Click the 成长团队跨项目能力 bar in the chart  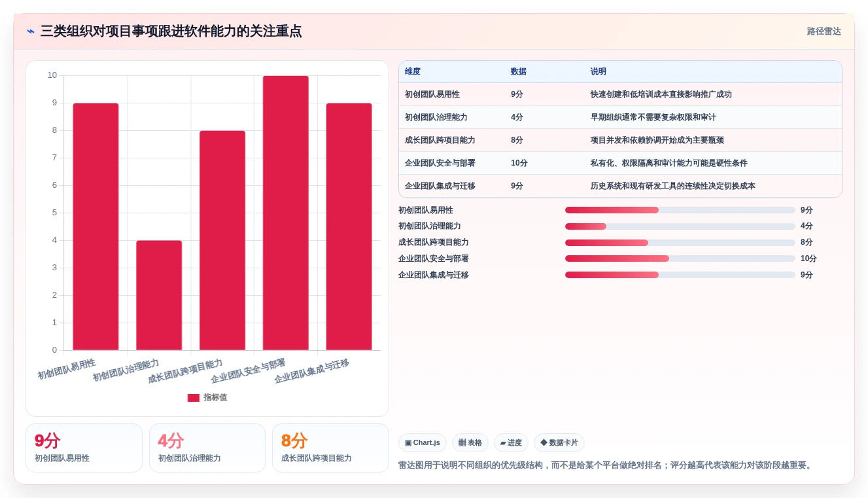pyautogui.click(x=222, y=240)
